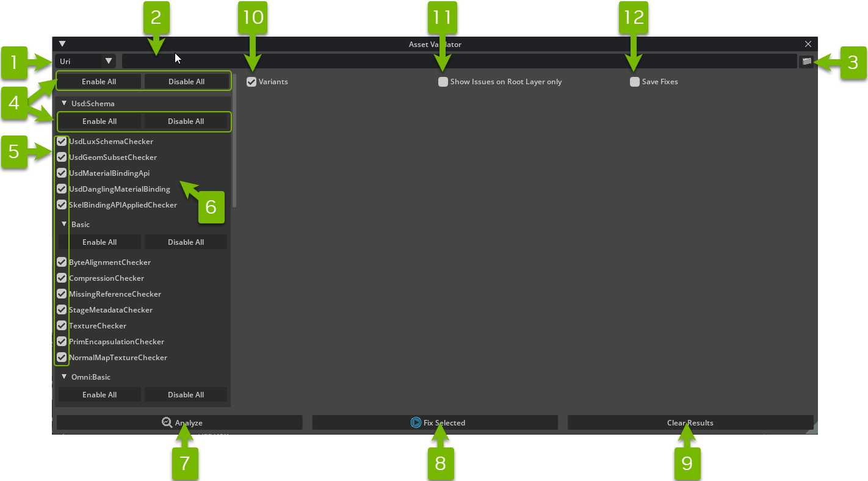Uncheck the TextureChecker

pyautogui.click(x=61, y=325)
